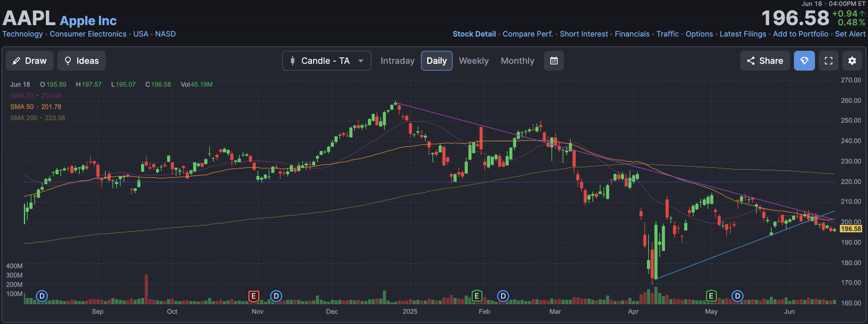Open the NASD exchange link

coord(165,34)
